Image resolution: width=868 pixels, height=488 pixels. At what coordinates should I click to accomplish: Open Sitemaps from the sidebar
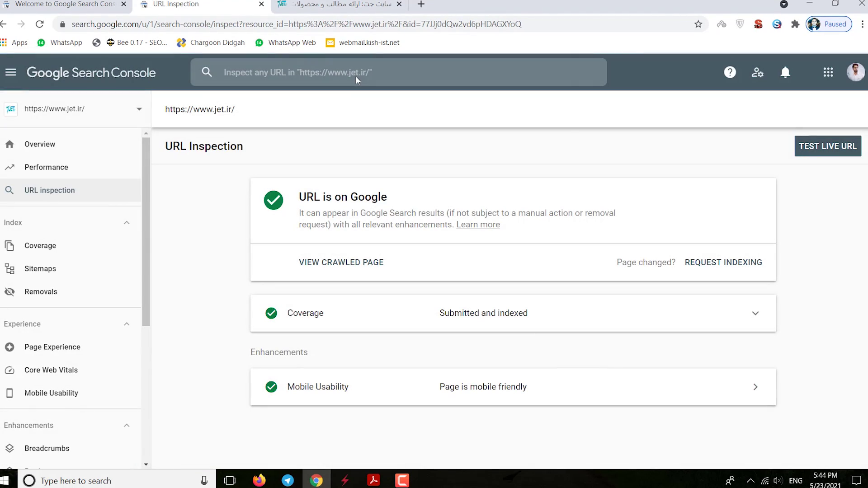(x=40, y=268)
